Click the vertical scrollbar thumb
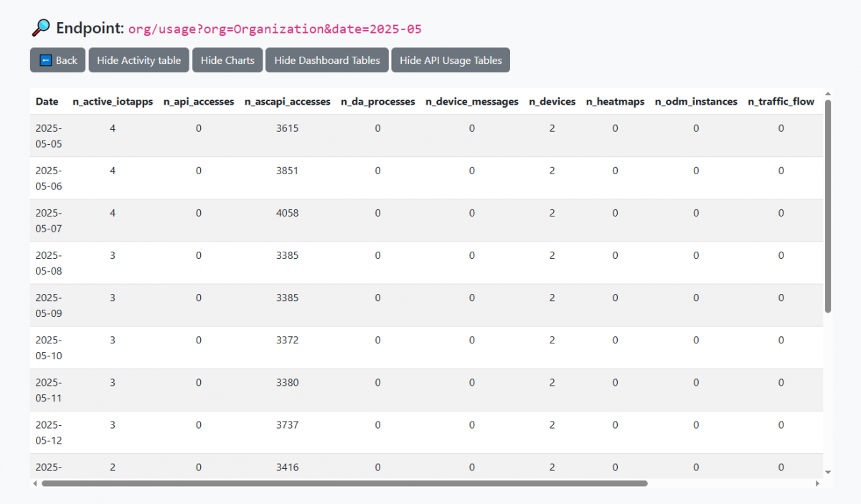Viewport: 861px width, 504px height. point(828,206)
